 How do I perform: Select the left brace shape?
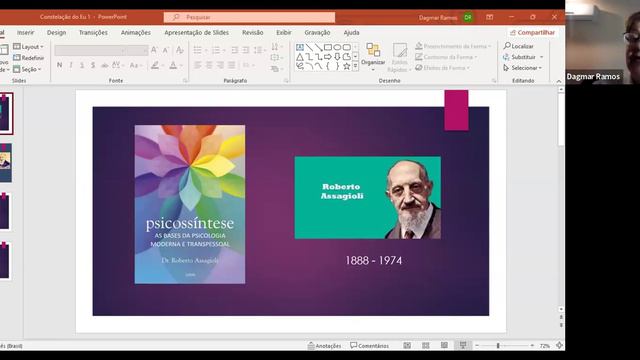(x=328, y=66)
